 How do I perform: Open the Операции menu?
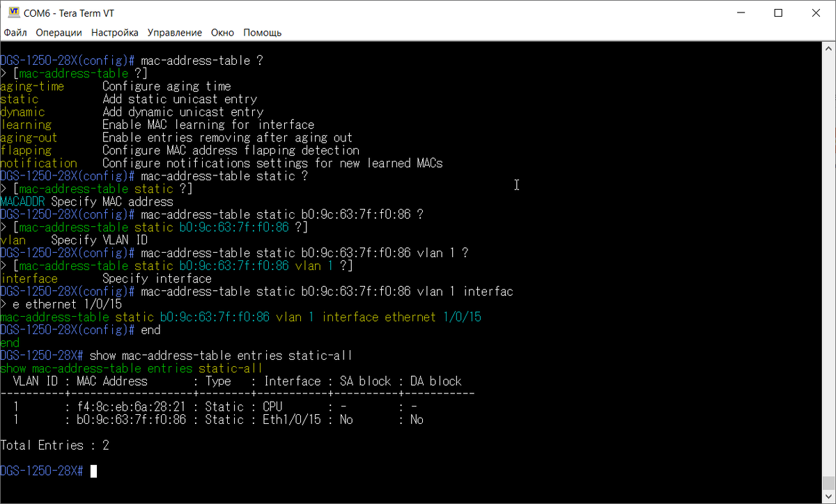coord(59,32)
